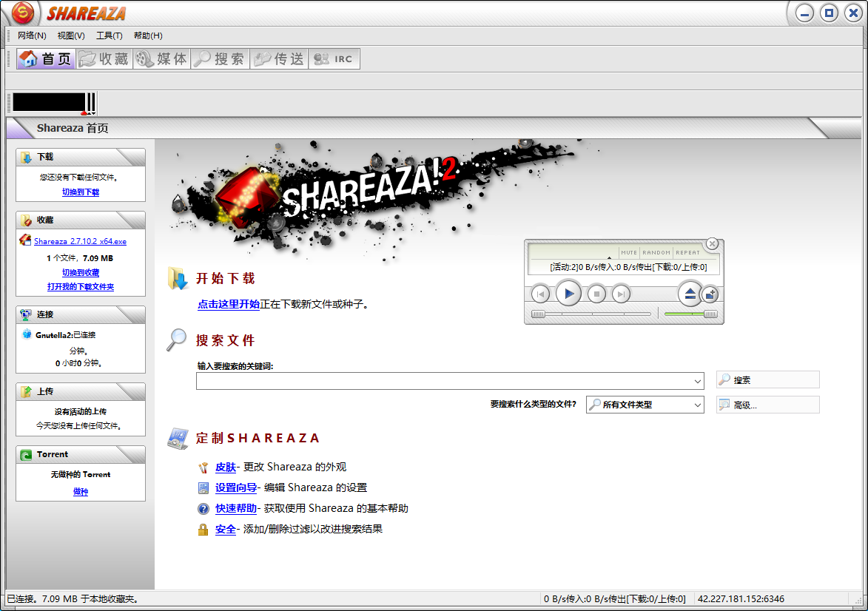This screenshot has height=611, width=868.
Task: Click the status bar transfer rate text
Action: (x=614, y=599)
